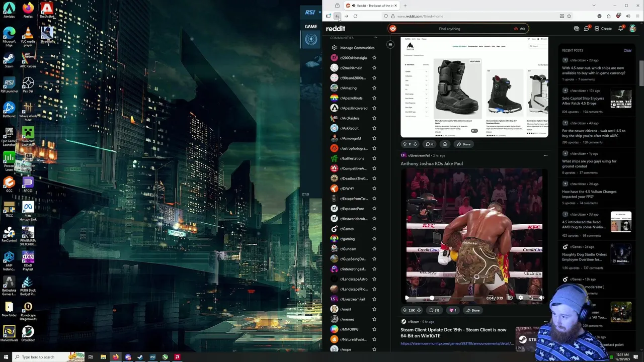Collapse the Reddit left sidebar navigation button
This screenshot has height=362, width=644.
click(x=390, y=45)
